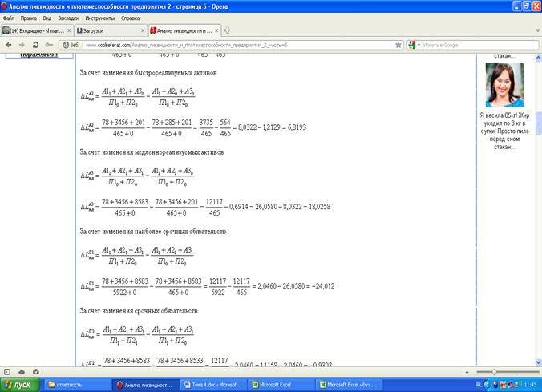Open the Google search engine dropdown

(419, 45)
